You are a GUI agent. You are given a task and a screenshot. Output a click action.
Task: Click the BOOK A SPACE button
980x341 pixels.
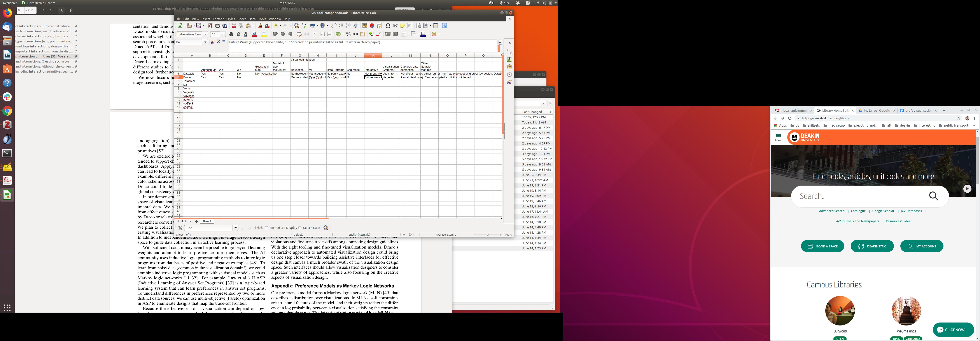tap(822, 246)
